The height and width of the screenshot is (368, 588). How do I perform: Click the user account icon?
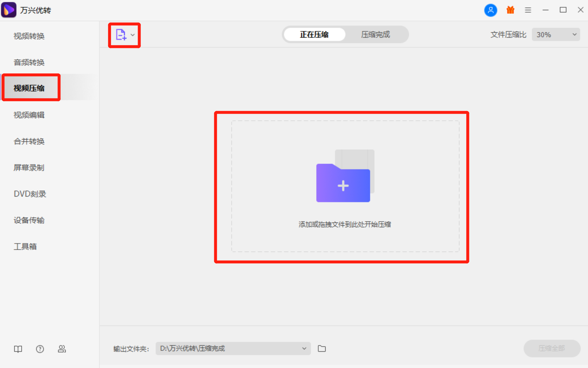point(490,10)
